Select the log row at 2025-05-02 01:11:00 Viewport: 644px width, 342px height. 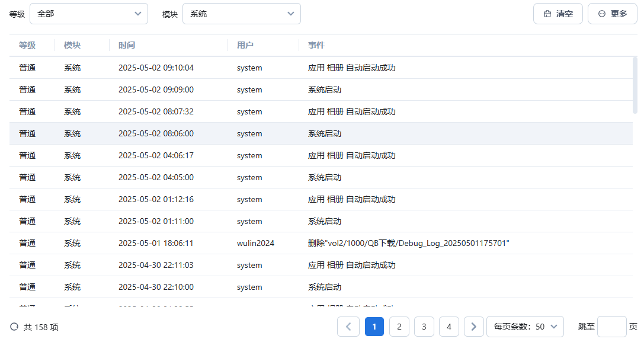point(321,221)
